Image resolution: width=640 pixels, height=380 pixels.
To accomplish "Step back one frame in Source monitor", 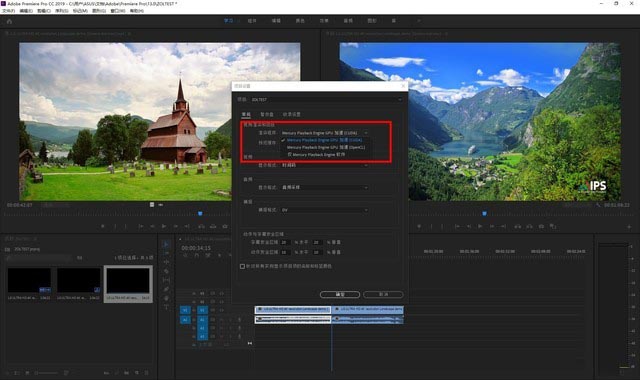I will point(152,226).
